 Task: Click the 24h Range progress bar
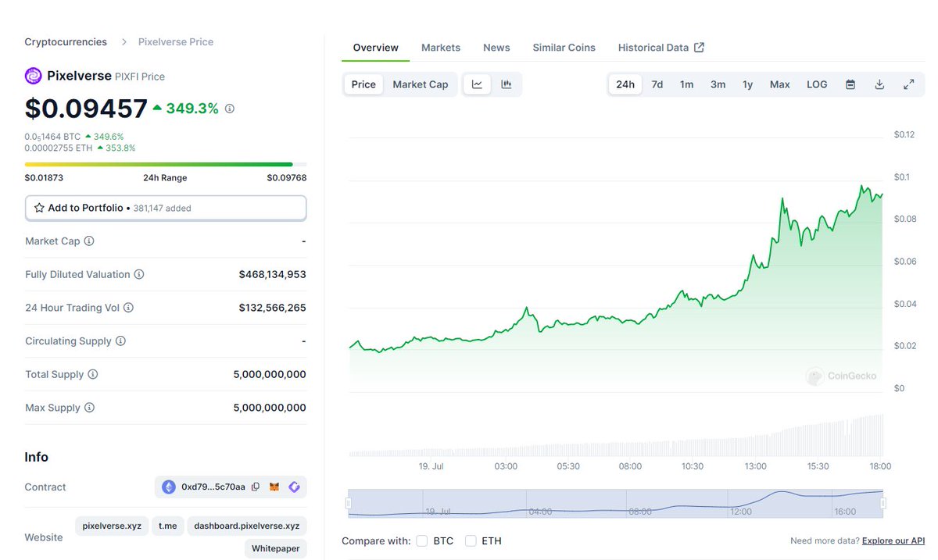pos(166,164)
